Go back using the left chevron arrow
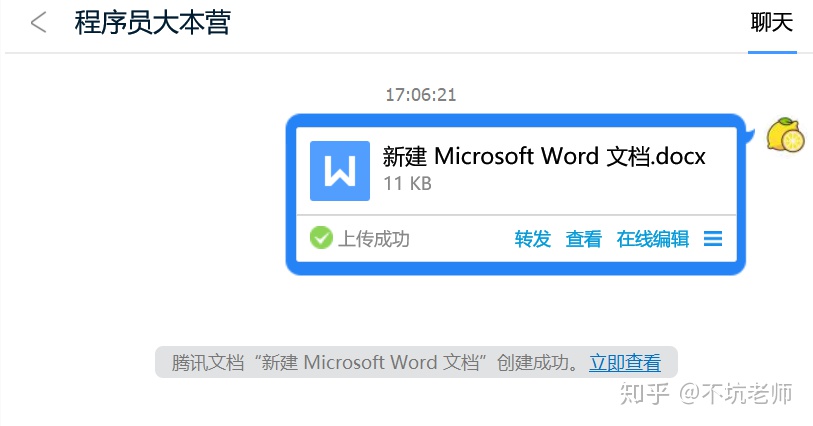This screenshot has width=813, height=426. (x=38, y=23)
